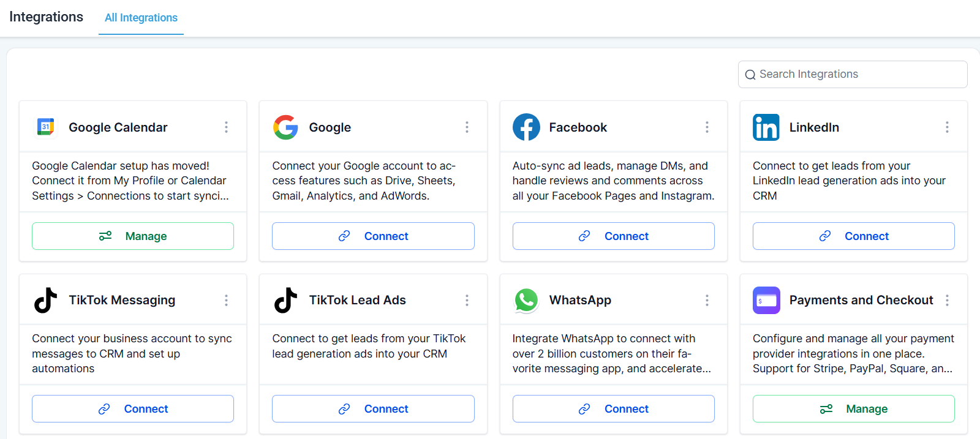
Task: Select the WhatsApp icon
Action: [x=526, y=299]
